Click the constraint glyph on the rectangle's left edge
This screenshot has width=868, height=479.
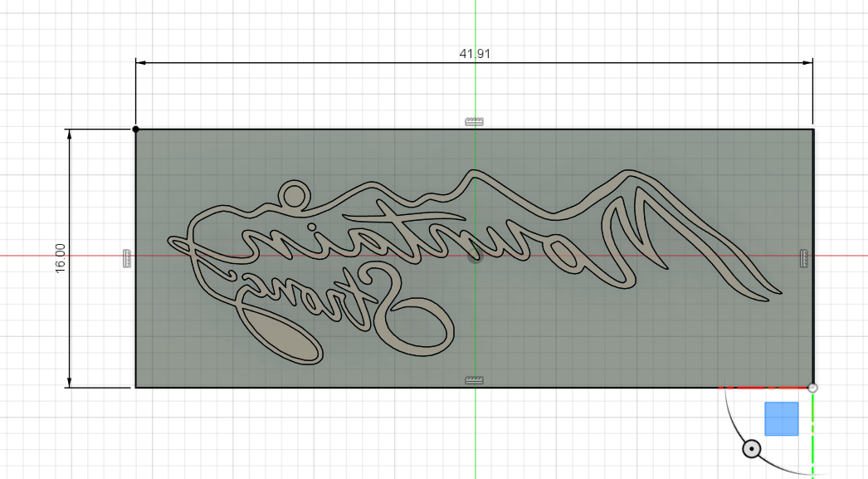coord(127,259)
